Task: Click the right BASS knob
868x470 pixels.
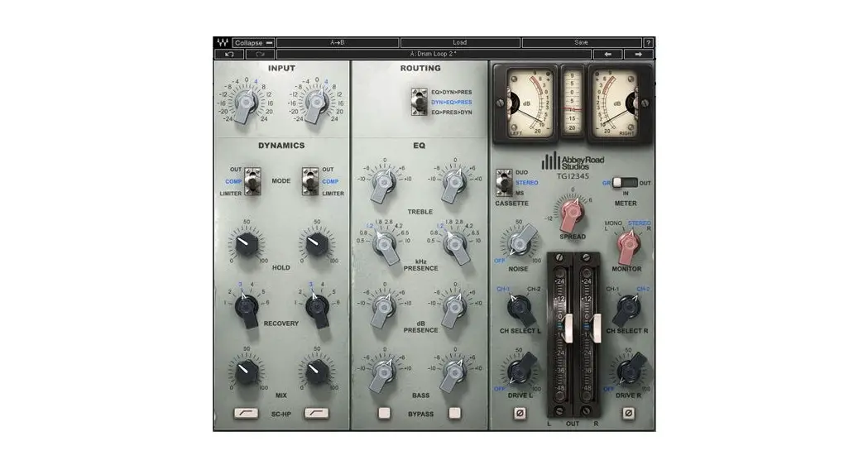Action: pos(454,374)
